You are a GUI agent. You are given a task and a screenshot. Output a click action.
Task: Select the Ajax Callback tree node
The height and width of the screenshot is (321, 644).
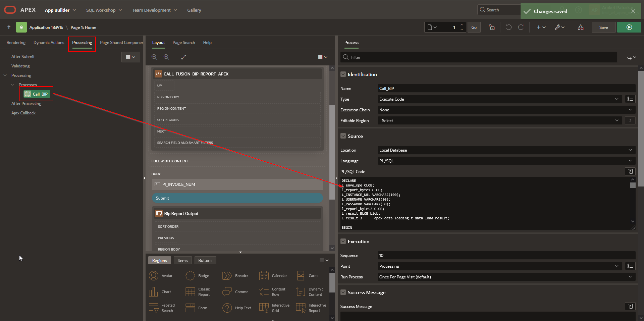23,113
